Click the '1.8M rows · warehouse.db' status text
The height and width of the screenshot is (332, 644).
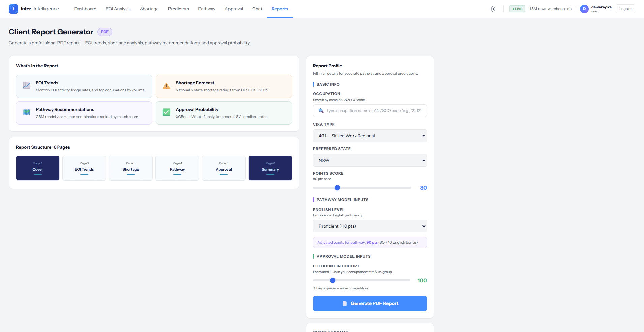pos(550,9)
